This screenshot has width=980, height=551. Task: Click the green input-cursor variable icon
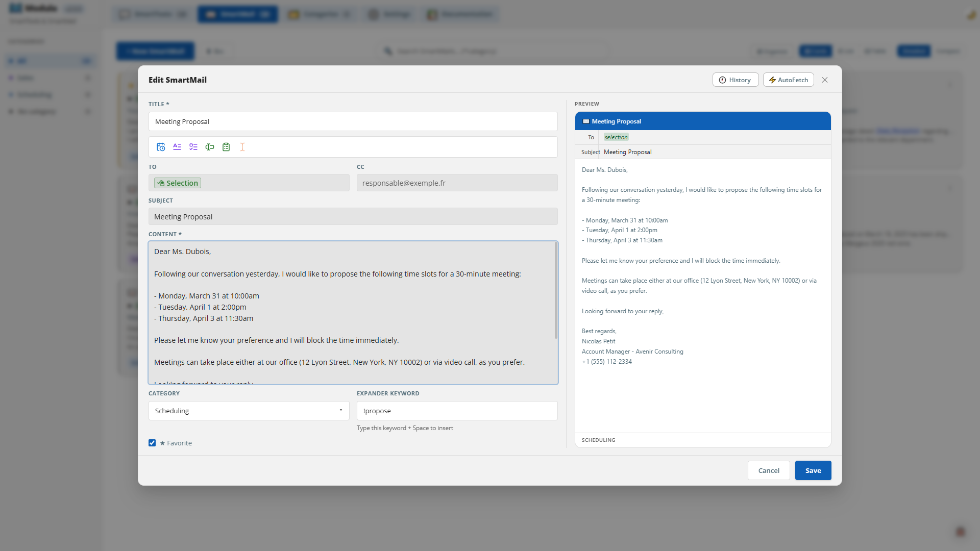point(210,147)
